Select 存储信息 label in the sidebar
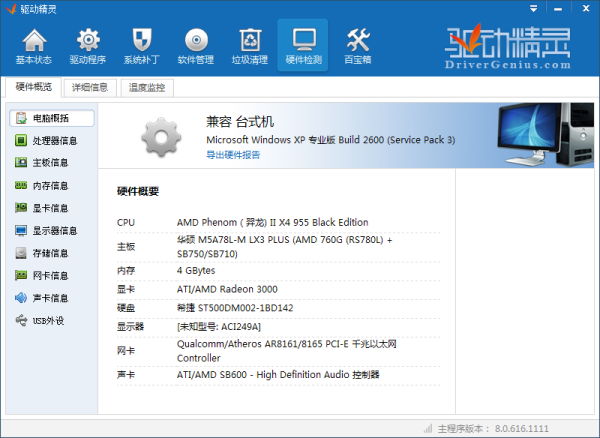Viewport: 600px width, 438px height. click(x=51, y=253)
